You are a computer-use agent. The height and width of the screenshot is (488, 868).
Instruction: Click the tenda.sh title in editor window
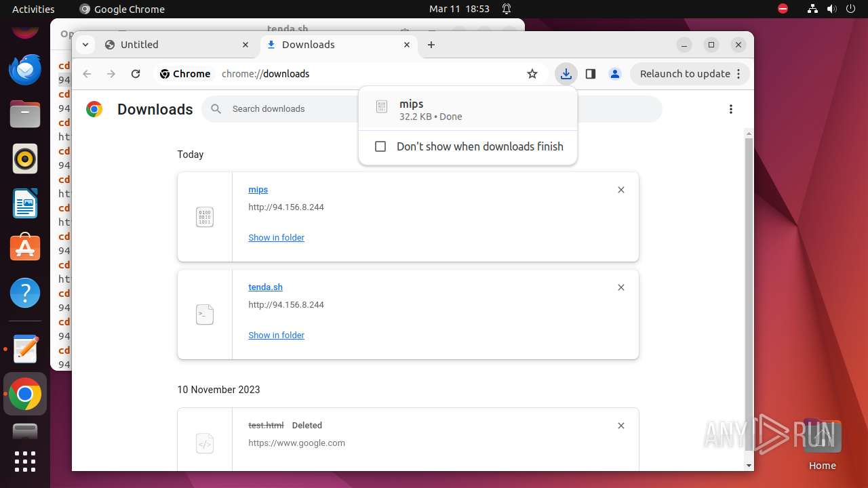(288, 28)
